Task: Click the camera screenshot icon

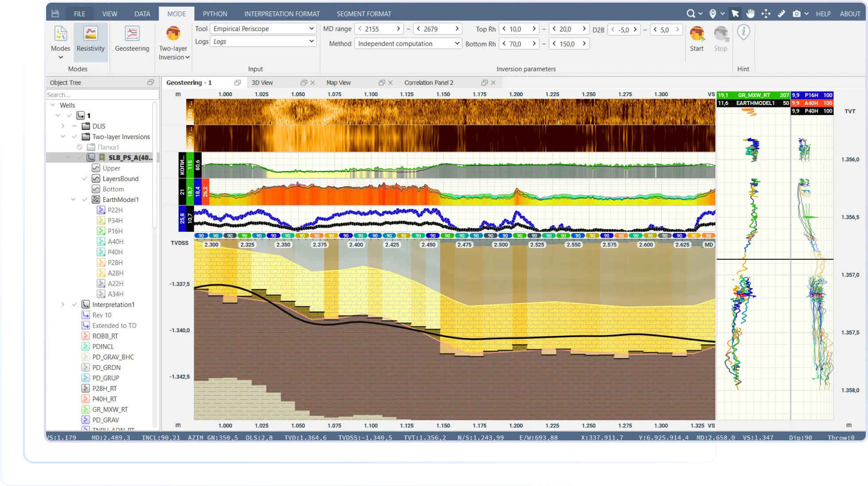Action: tap(797, 14)
